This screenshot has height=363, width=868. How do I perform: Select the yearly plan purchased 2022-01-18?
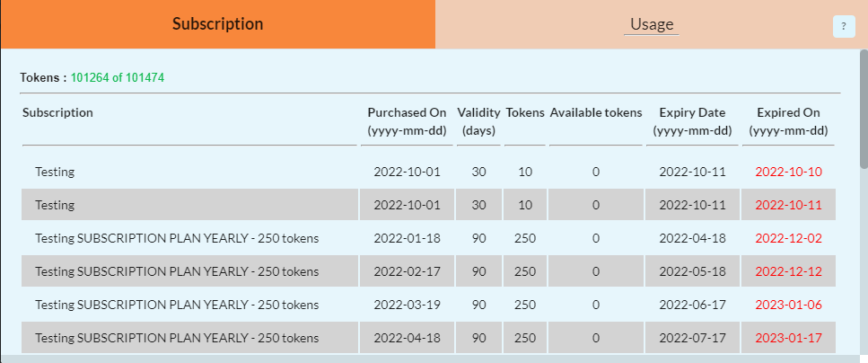pyautogui.click(x=177, y=238)
